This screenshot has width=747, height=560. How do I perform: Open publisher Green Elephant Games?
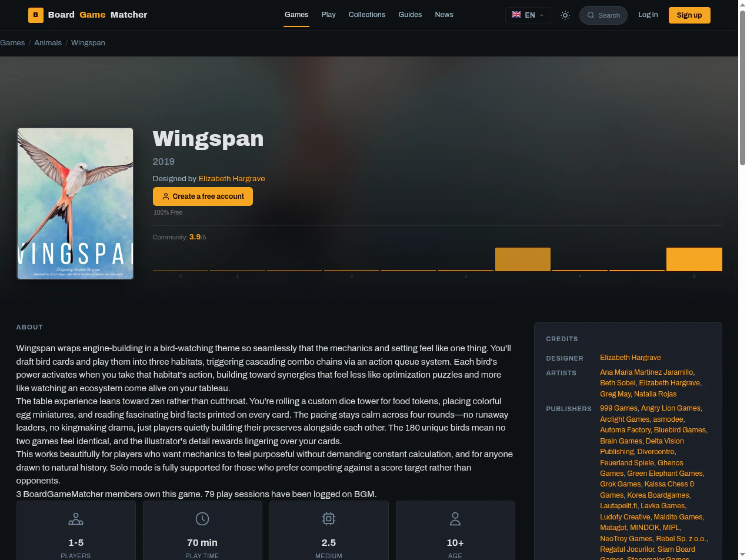tap(665, 474)
